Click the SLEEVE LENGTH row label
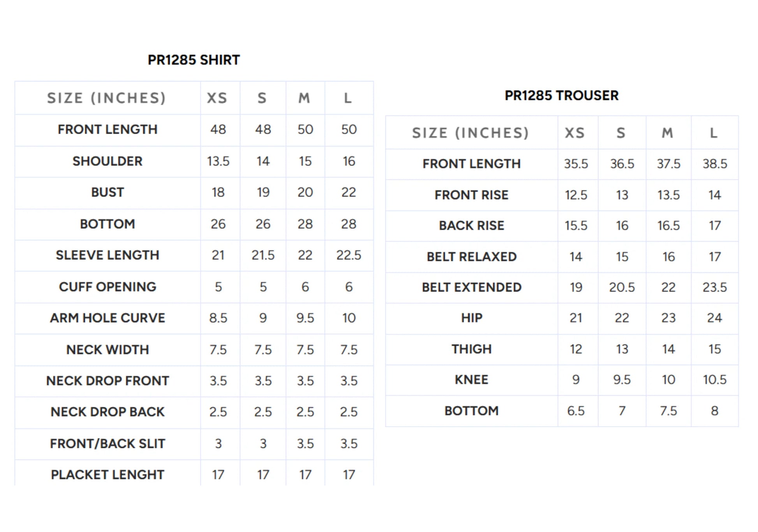This screenshot has width=758, height=532. (108, 255)
